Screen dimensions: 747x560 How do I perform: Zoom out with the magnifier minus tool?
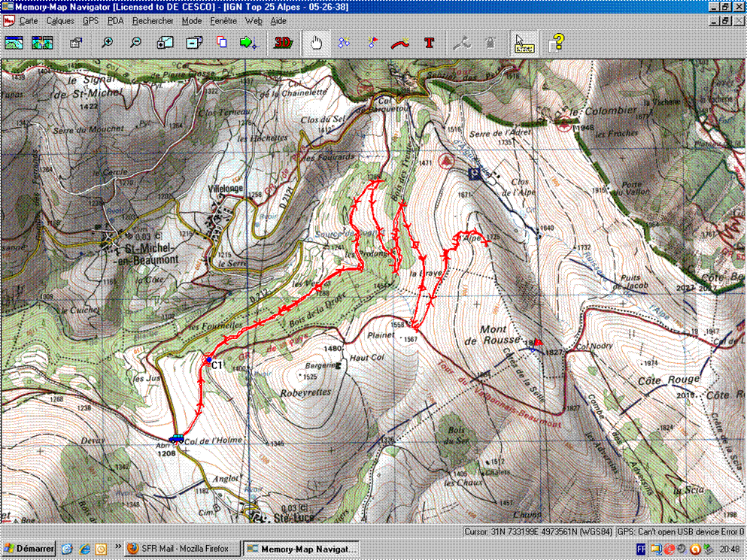click(x=135, y=43)
